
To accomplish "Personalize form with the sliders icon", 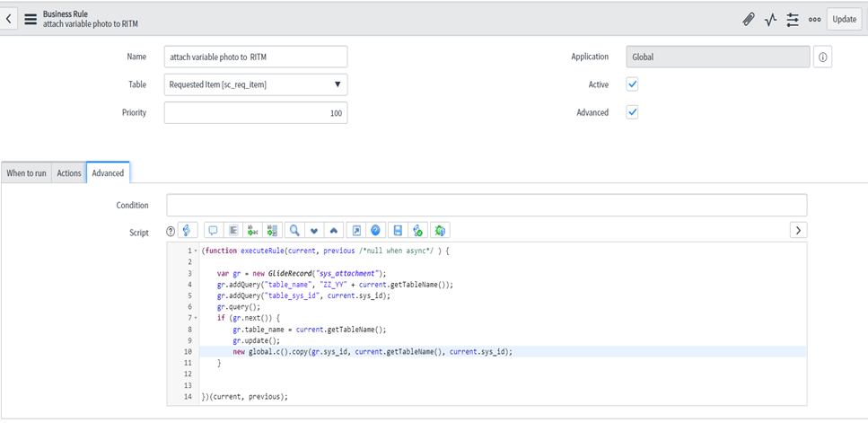I will [x=793, y=20].
